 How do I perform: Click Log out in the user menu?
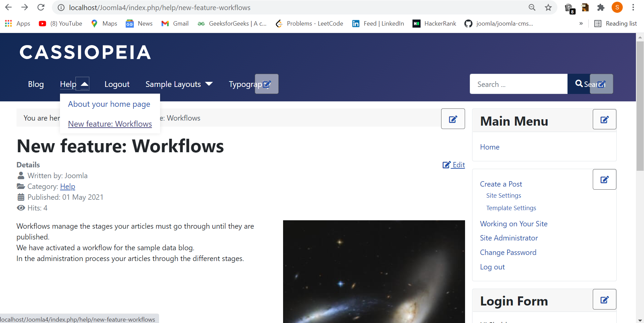pos(492,267)
